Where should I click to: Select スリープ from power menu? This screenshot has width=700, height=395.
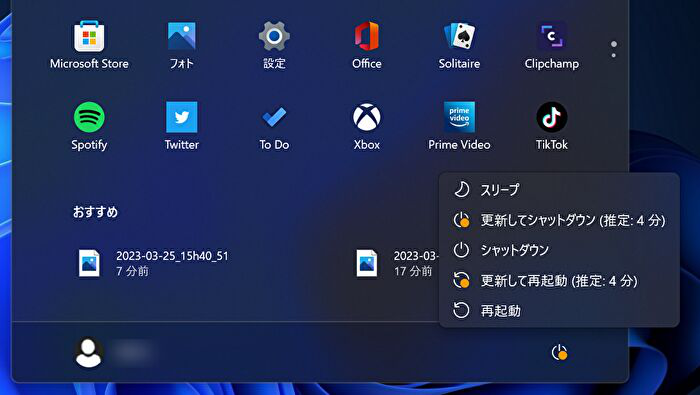coord(559,190)
